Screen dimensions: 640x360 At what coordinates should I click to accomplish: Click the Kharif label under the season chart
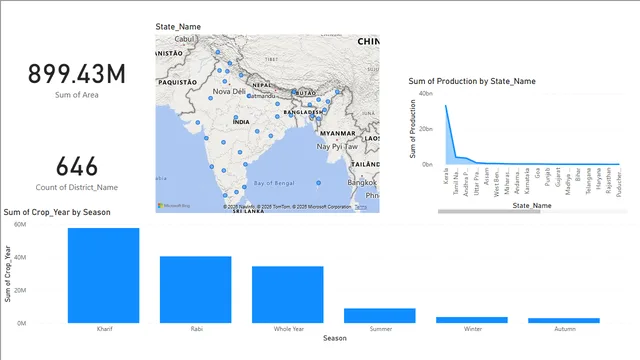[x=104, y=329]
